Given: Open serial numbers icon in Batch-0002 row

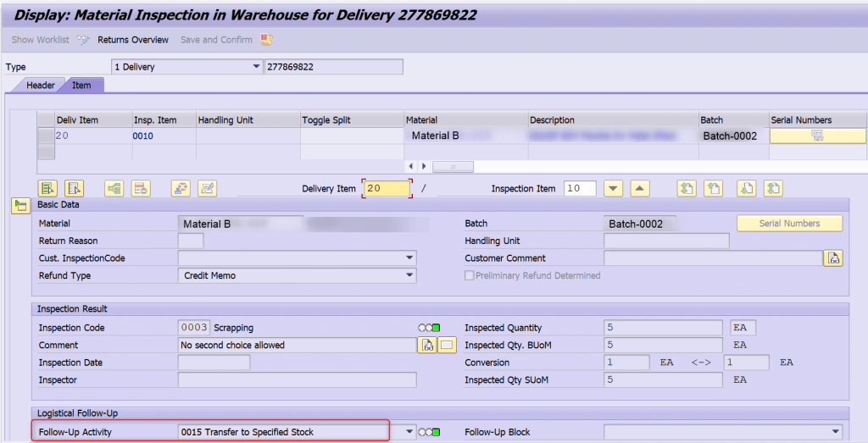Looking at the screenshot, I should coord(817,136).
